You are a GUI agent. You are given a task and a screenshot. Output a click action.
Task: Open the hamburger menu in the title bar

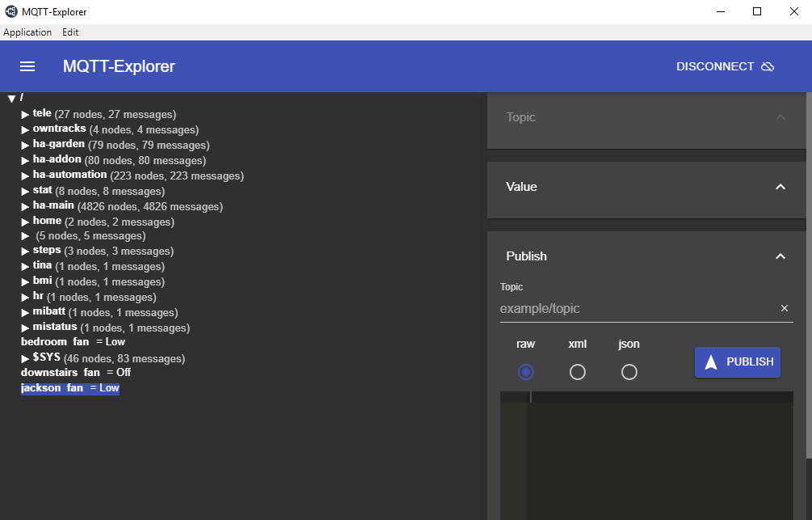27,66
